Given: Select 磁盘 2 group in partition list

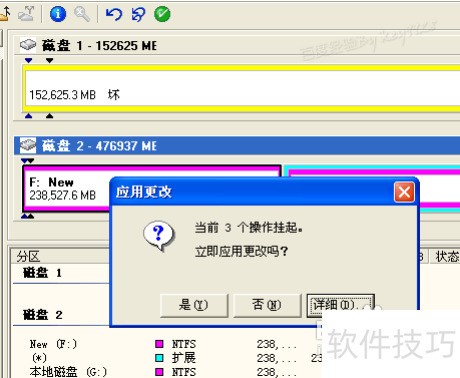Looking at the screenshot, I should 42,314.
